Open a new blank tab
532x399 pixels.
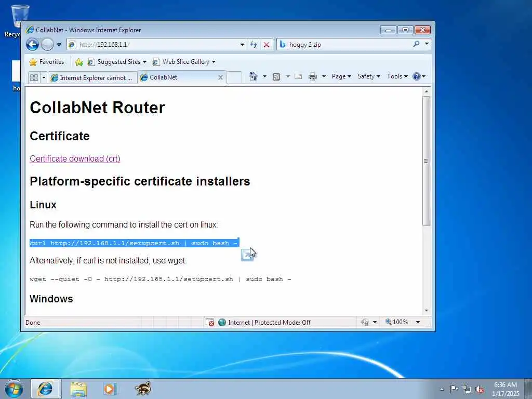(x=234, y=77)
